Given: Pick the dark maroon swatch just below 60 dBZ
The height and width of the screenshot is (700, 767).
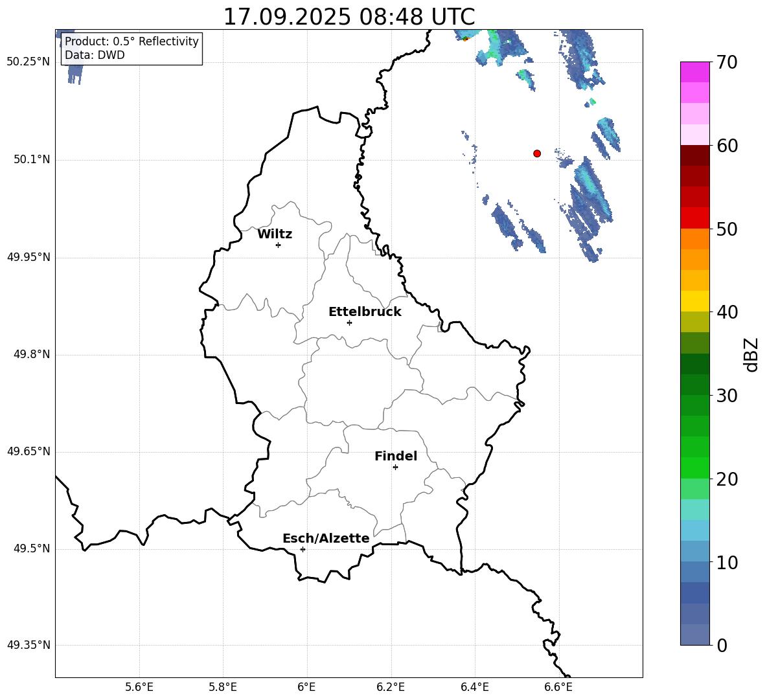Looking at the screenshot, I should [x=695, y=155].
